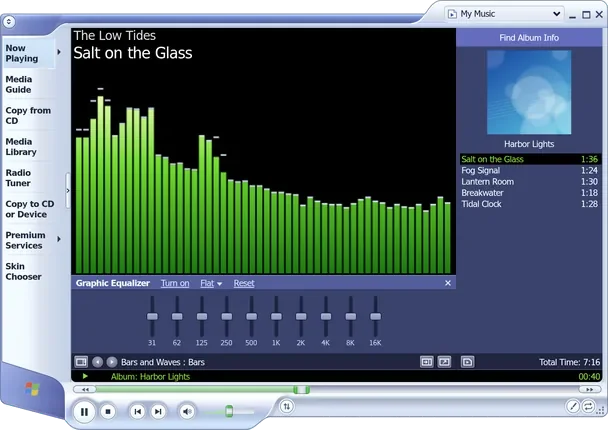
Task: Select the Breakwater track
Action: [530, 193]
